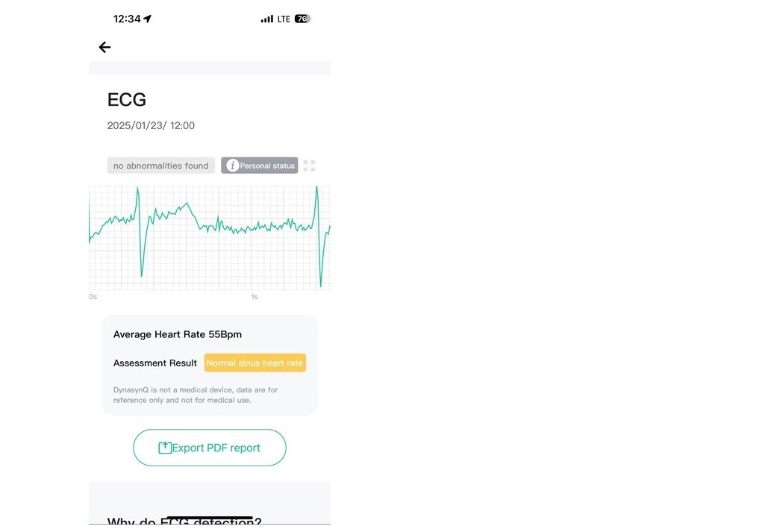This screenshot has width=768, height=532.
Task: Open fullscreen ECG chart expand icon
Action: click(309, 166)
